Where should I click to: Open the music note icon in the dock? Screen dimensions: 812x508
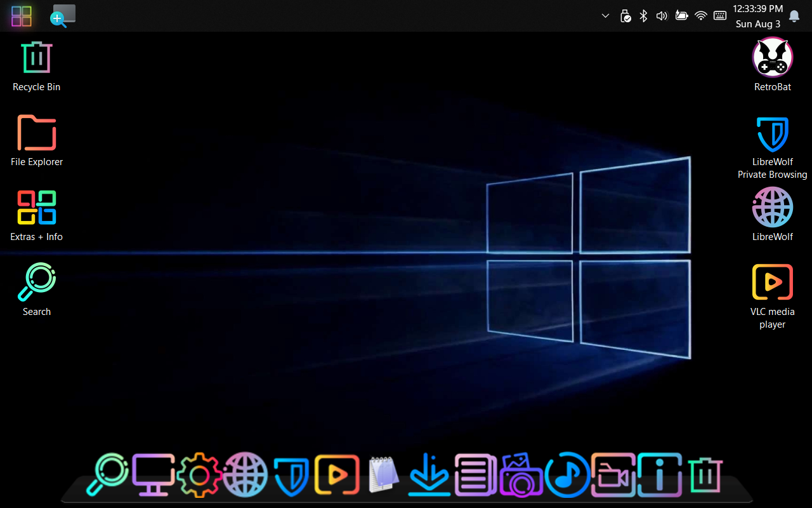click(567, 475)
